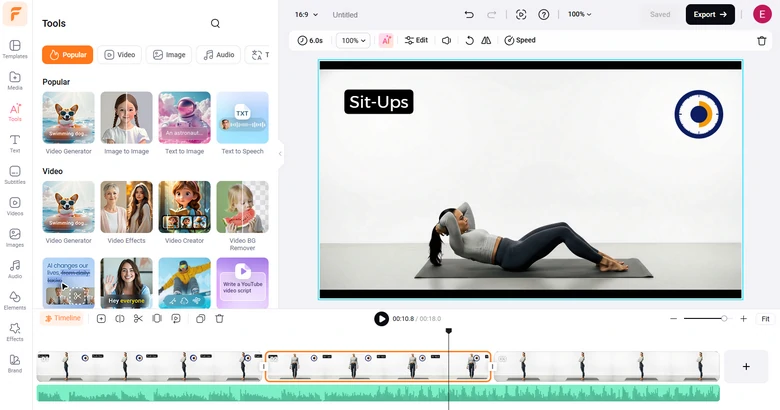Select the Image tools tab

pos(169,55)
